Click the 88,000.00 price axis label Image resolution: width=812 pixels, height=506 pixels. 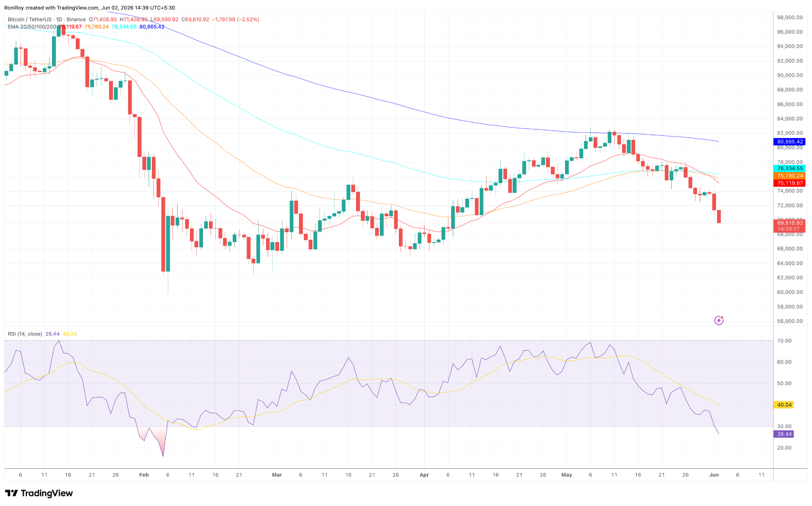tap(790, 90)
